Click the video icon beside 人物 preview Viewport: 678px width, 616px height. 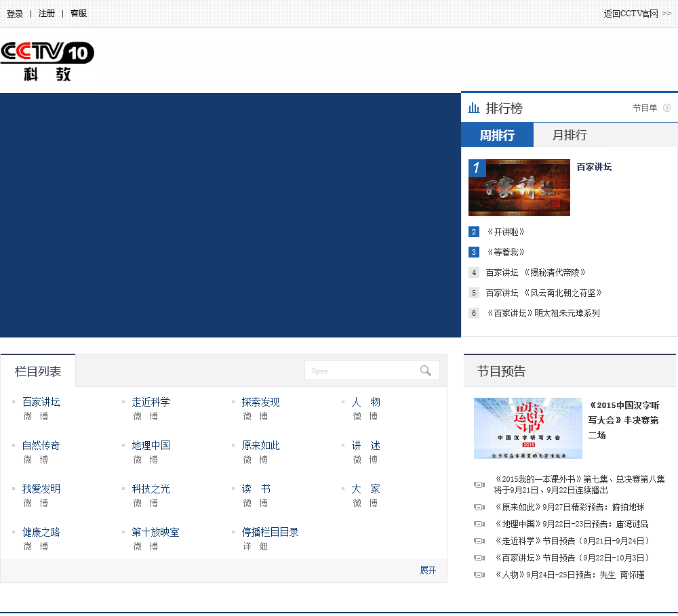point(479,575)
